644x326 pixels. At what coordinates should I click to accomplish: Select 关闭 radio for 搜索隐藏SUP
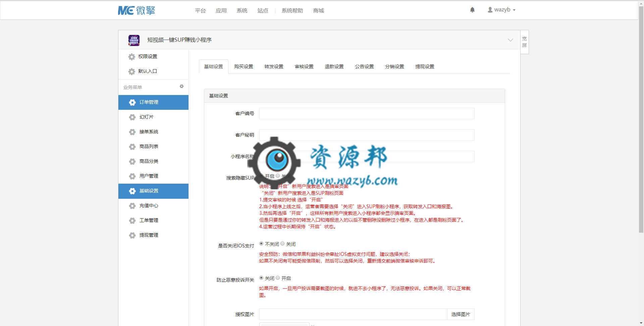[278, 176]
